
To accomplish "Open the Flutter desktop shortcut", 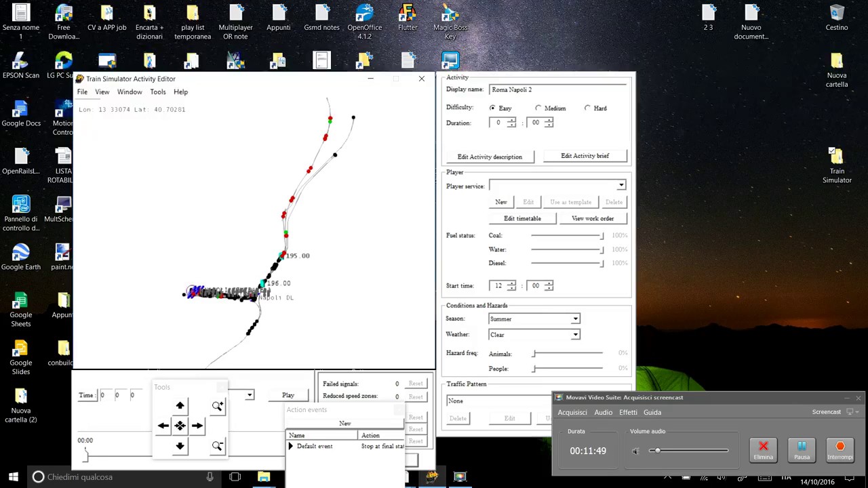I will 408,18.
